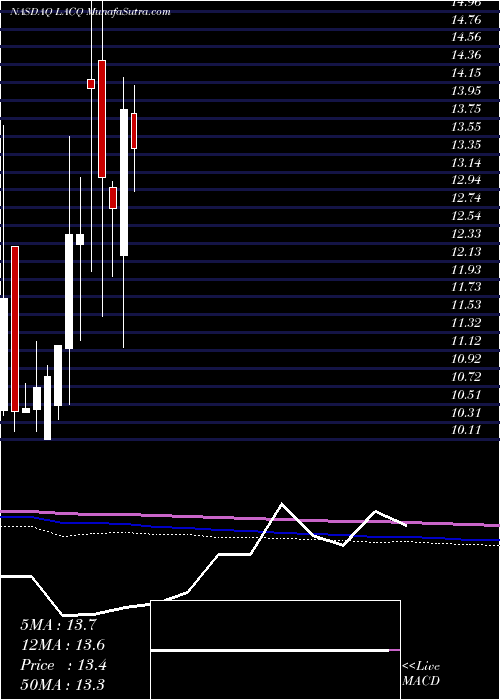500x700 pixels.
Task: Select the 10.92 price axis label
Action: click(466, 359)
